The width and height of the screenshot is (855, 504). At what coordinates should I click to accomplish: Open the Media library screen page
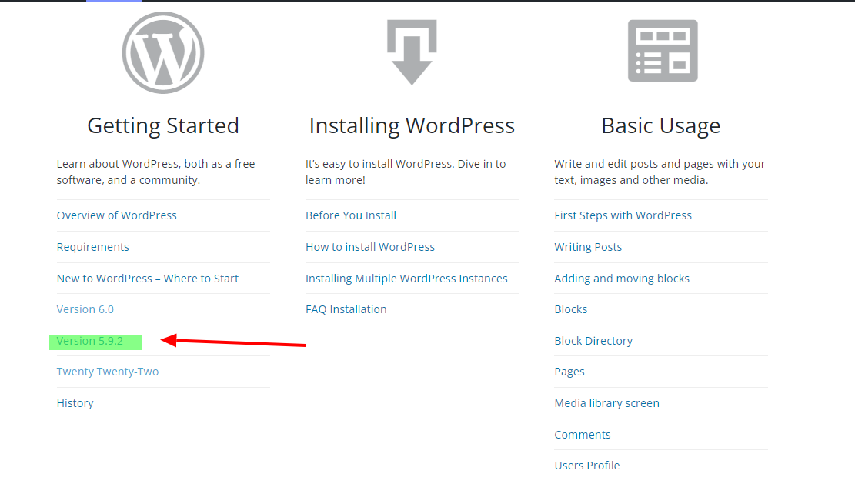click(606, 402)
